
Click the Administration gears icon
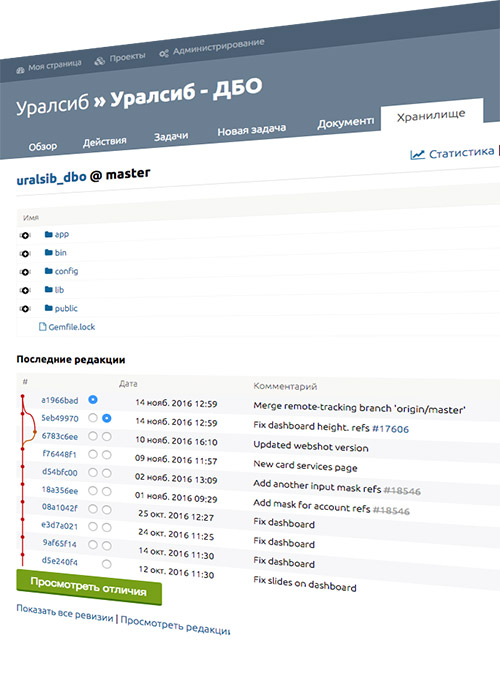(164, 54)
